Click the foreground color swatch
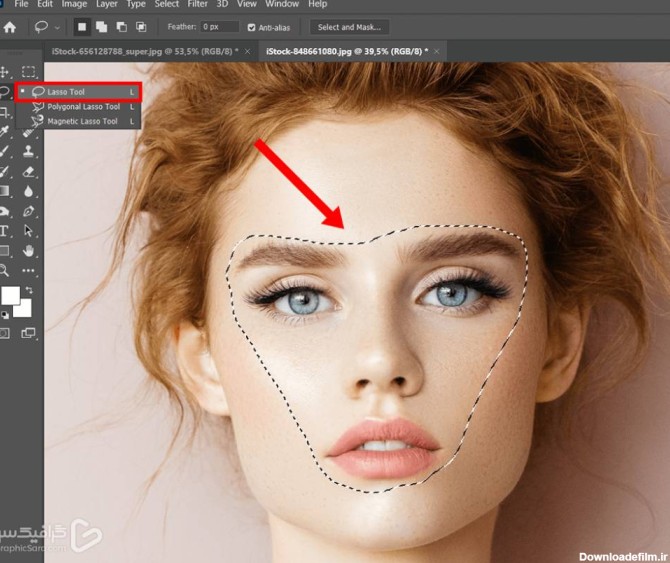Screen dimensions: 670x563 (x=10, y=295)
